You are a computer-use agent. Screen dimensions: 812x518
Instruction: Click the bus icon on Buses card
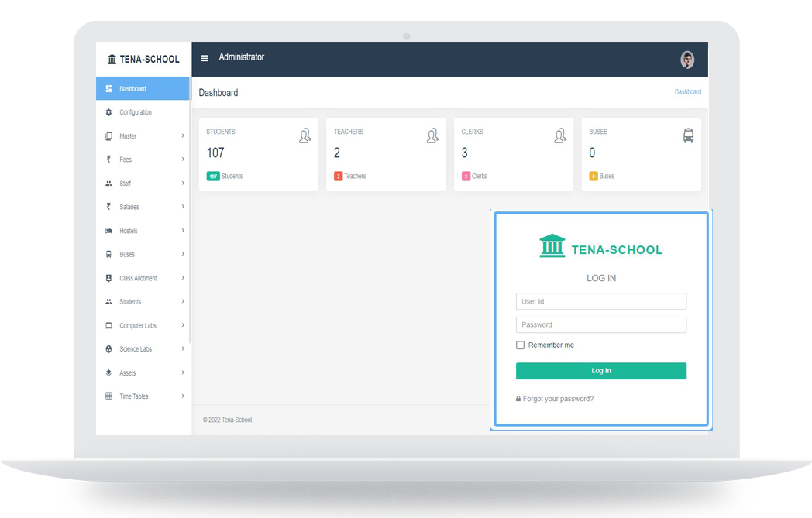pyautogui.click(x=688, y=136)
